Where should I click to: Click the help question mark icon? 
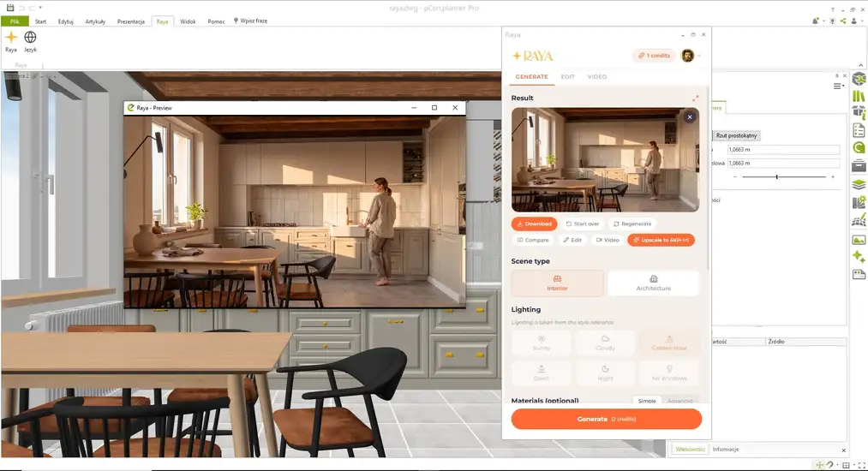[833, 9]
